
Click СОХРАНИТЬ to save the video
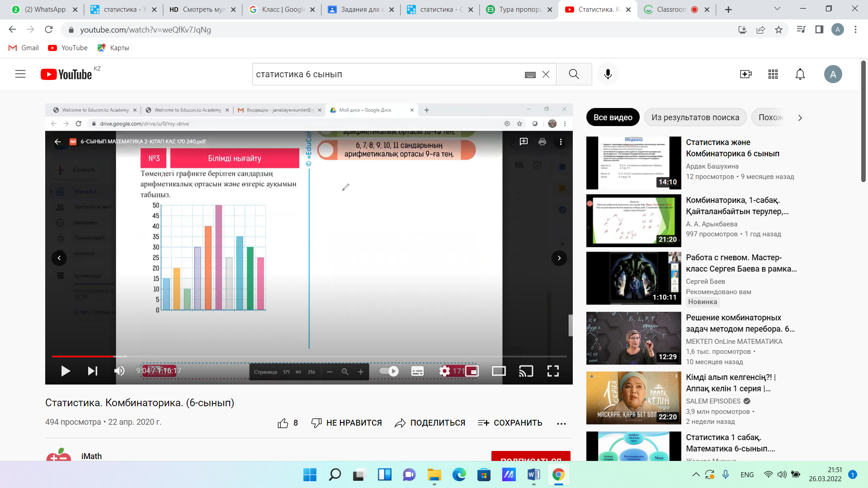tap(510, 423)
